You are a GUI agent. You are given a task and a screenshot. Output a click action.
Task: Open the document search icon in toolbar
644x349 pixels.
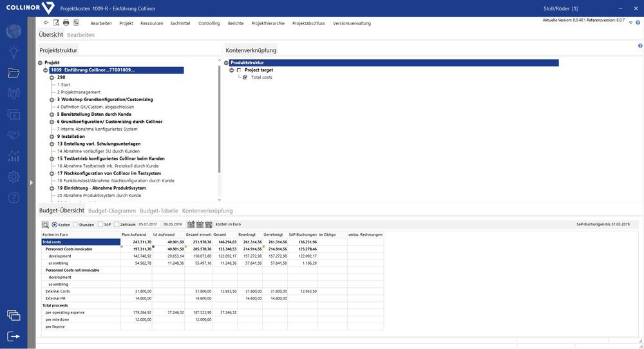(x=56, y=23)
